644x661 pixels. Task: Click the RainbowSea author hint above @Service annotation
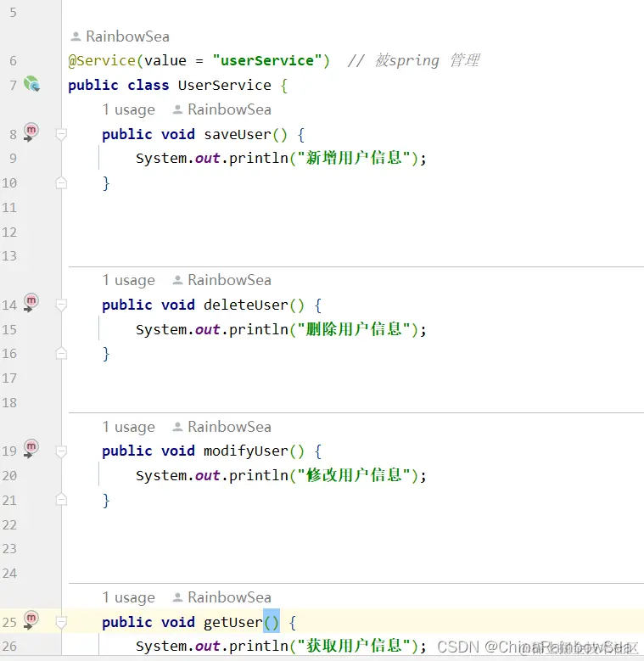coord(120,36)
